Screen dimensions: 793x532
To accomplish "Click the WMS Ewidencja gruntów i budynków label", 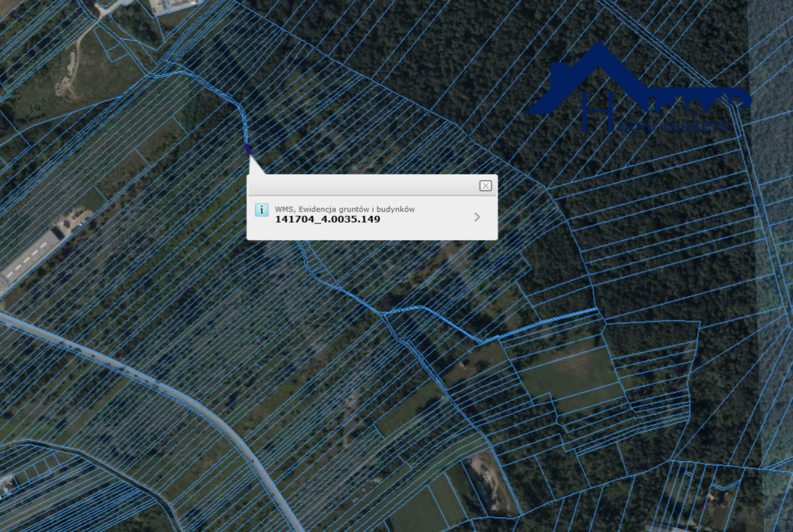I will click(344, 209).
